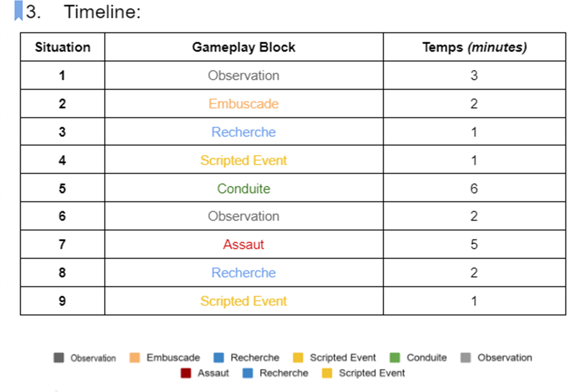This screenshot has width=588, height=392.
Task: Click the light gray Observation legend swatch
Action: point(466,358)
